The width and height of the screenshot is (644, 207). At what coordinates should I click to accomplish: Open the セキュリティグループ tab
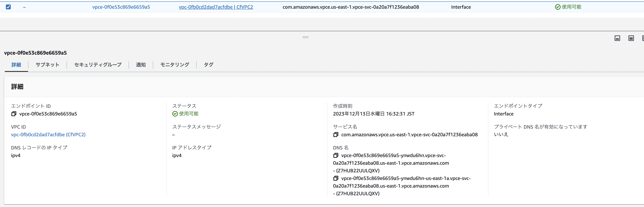coord(98,65)
